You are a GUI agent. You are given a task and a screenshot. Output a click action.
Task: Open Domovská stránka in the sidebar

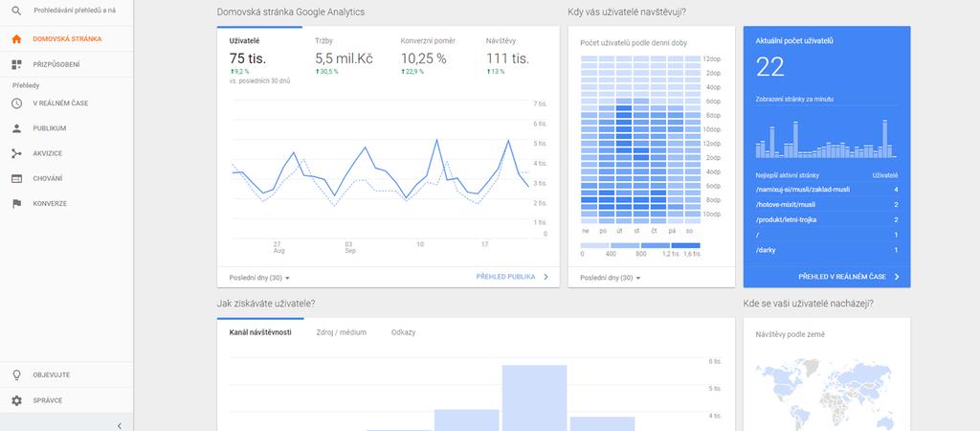click(67, 38)
